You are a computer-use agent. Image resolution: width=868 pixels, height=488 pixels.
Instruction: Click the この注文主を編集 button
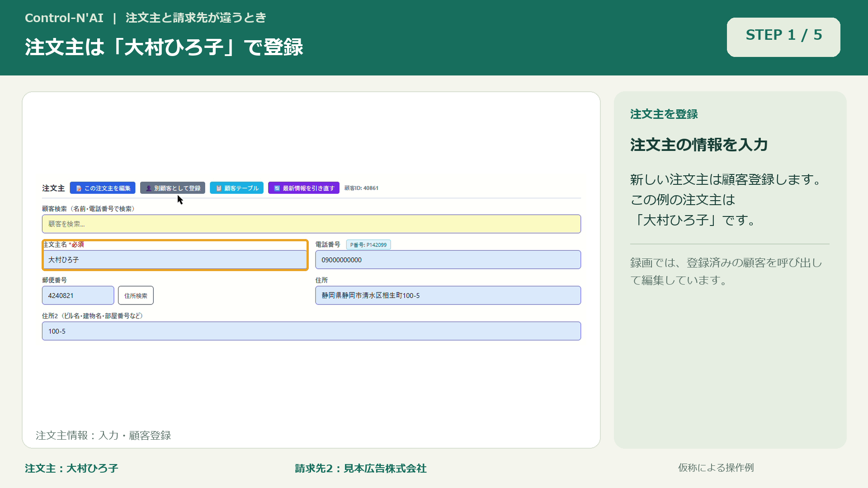tap(103, 188)
